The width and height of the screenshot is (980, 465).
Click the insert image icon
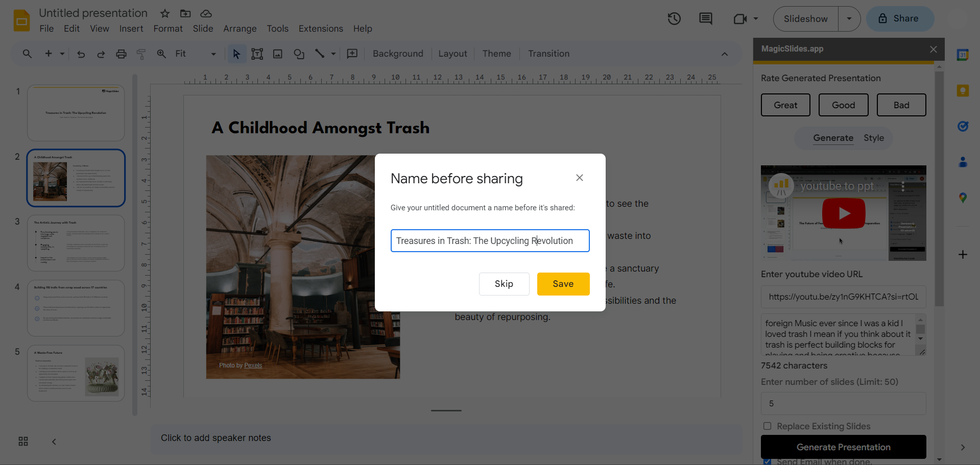click(278, 54)
